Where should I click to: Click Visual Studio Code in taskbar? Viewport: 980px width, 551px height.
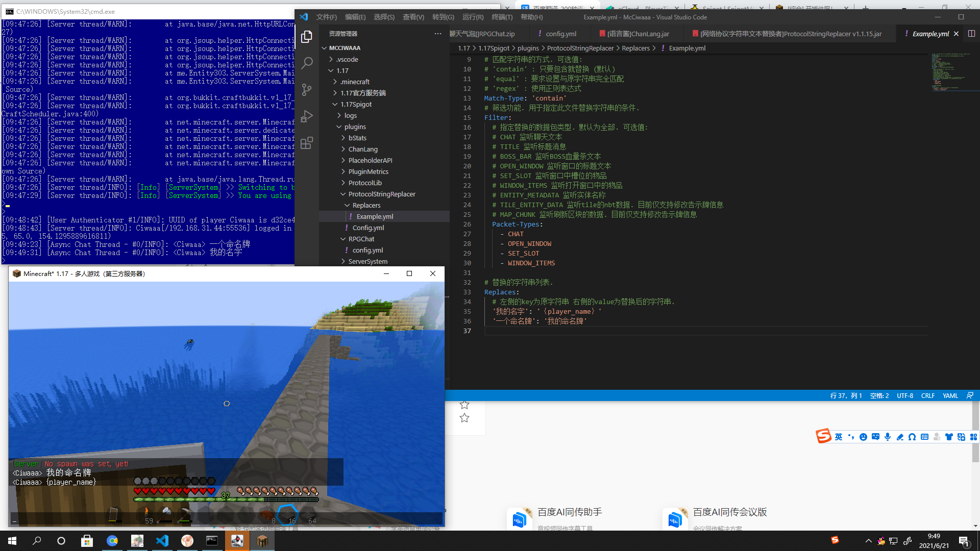coord(162,541)
